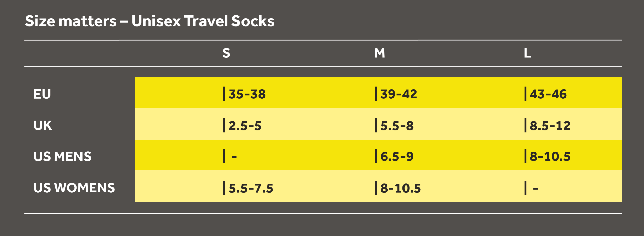
Task: Click the US MENS row label
Action: (62, 156)
